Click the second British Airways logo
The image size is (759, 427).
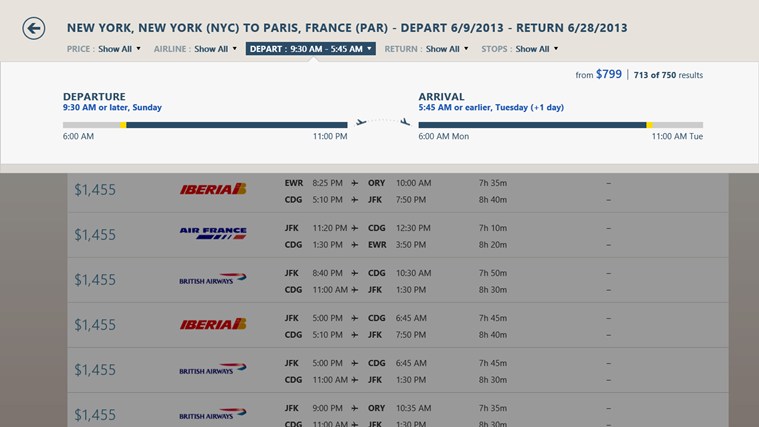pos(213,370)
